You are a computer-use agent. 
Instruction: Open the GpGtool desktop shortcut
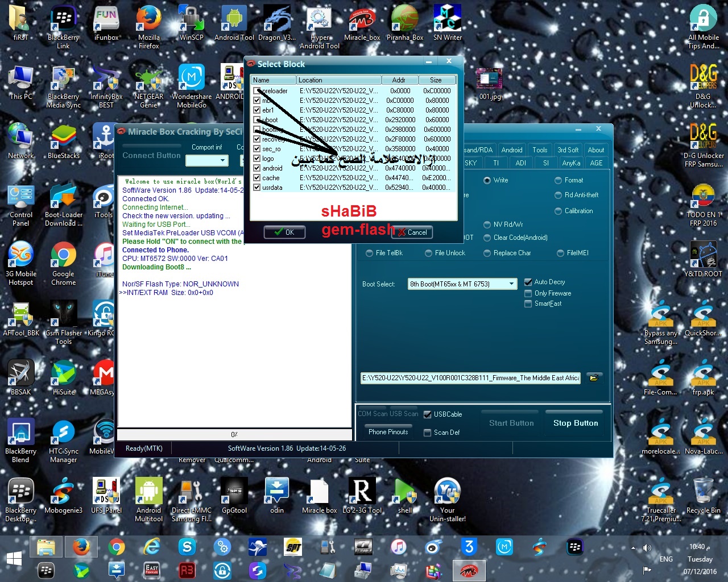click(x=234, y=496)
